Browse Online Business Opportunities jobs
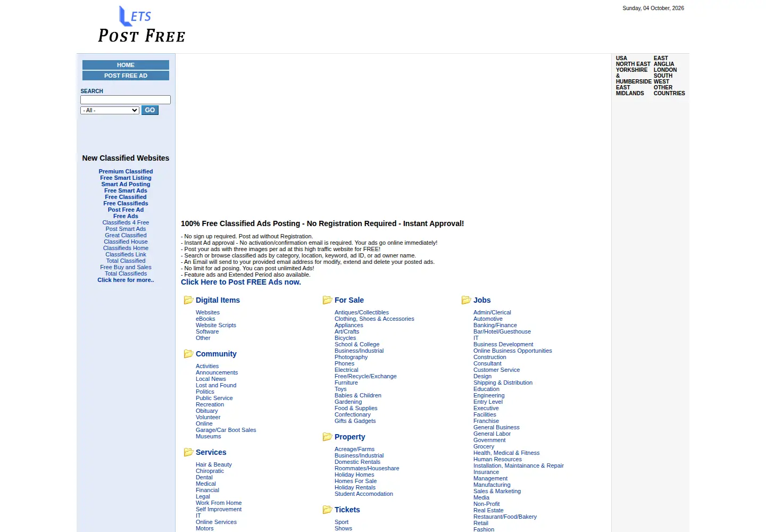Image resolution: width=766 pixels, height=532 pixels. coord(513,351)
